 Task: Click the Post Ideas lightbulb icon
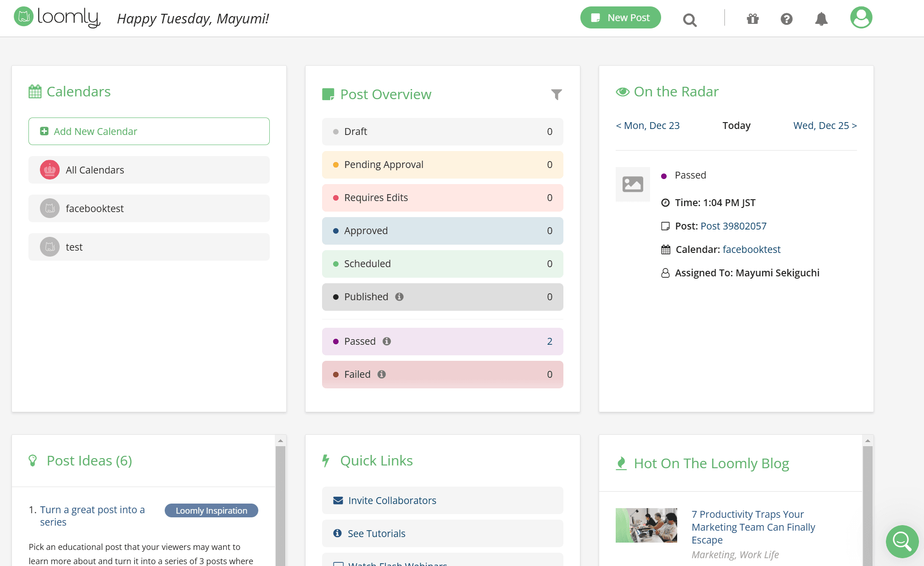[x=33, y=460]
